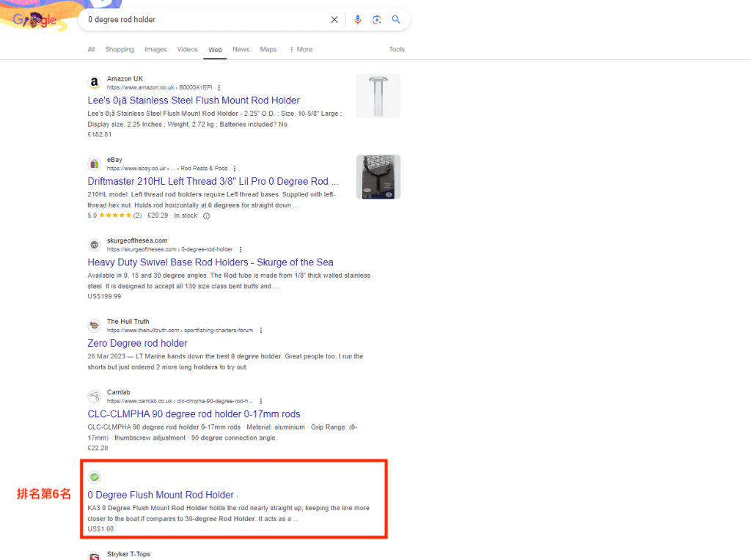751x560 pixels.
Task: Click the Amazon UK site name
Action: [x=125, y=78]
